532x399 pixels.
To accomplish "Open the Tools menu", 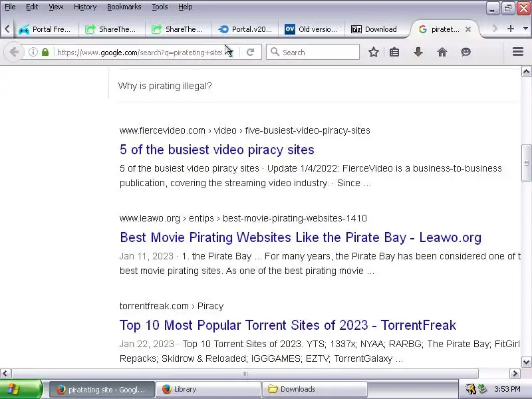I will (x=160, y=7).
